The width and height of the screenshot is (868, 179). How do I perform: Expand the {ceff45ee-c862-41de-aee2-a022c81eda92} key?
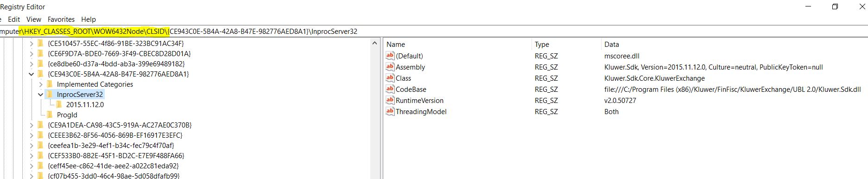(31, 166)
